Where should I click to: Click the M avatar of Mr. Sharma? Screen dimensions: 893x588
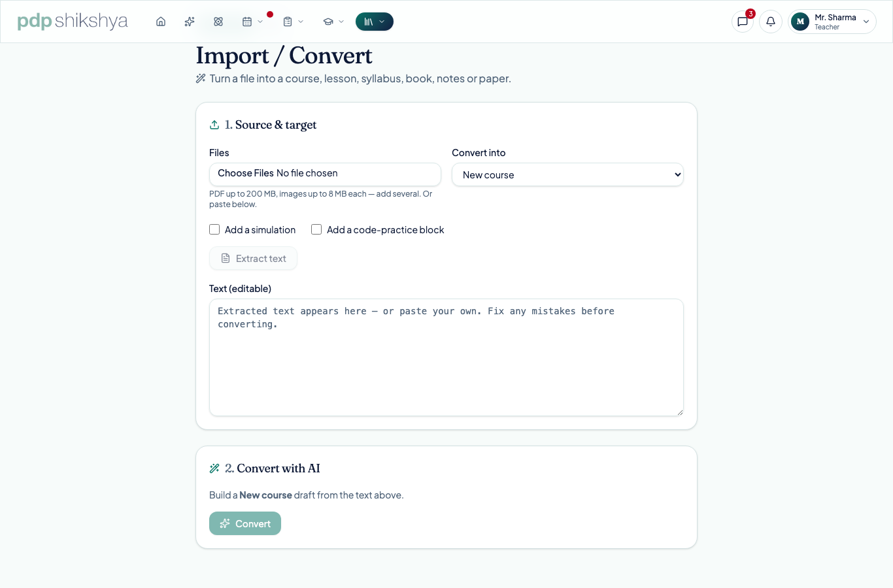pyautogui.click(x=800, y=22)
